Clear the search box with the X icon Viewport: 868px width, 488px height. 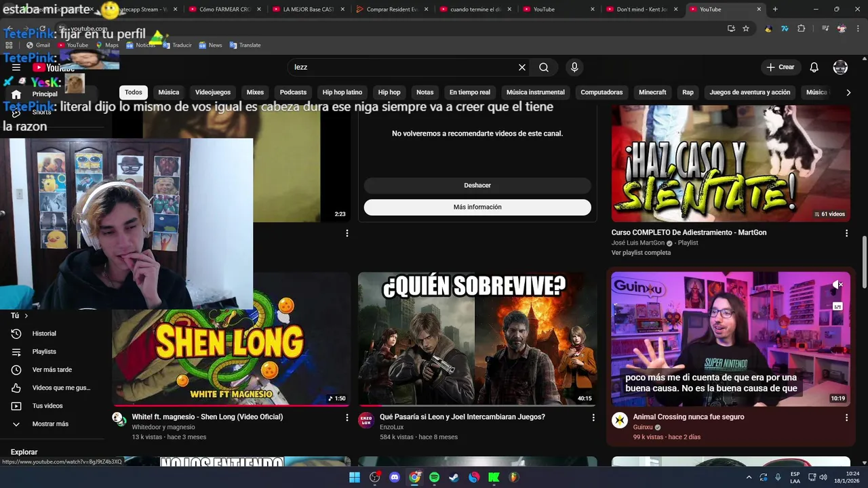point(522,67)
